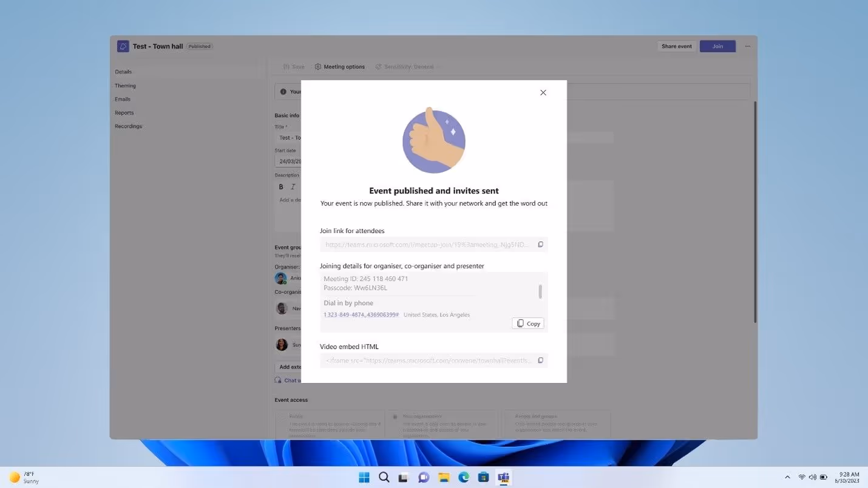
Task: Open the Details section in sidebar
Action: coord(123,72)
